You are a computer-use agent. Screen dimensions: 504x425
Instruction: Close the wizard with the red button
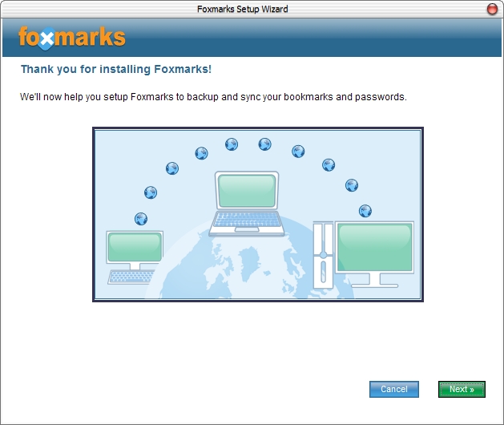[x=492, y=9]
